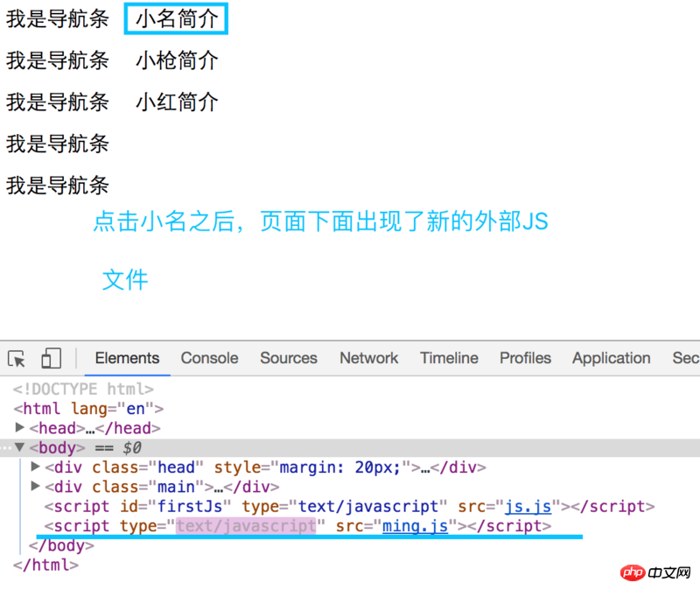
Task: Open the Sources tab
Action: 289,358
